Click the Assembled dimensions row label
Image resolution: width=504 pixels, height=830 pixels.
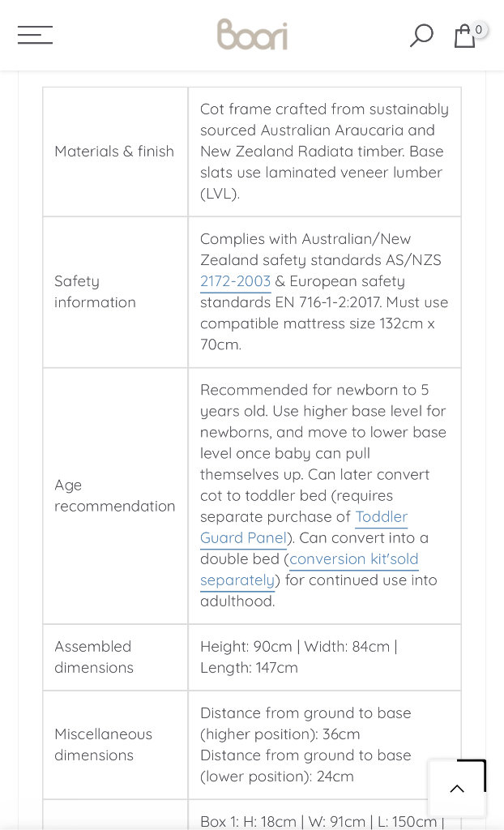tap(93, 657)
